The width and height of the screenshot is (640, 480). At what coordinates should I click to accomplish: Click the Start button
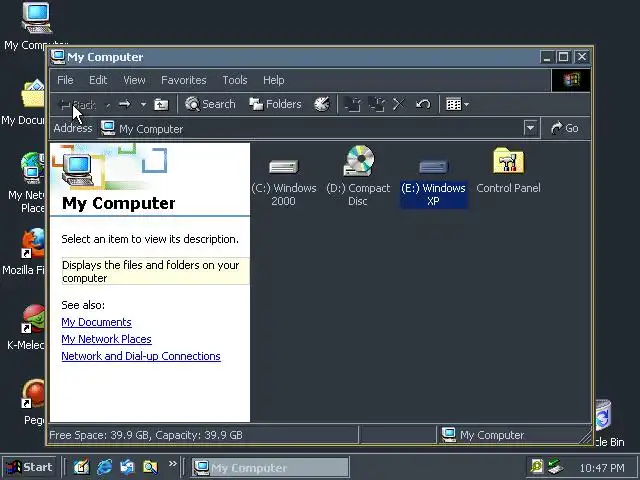(x=29, y=467)
